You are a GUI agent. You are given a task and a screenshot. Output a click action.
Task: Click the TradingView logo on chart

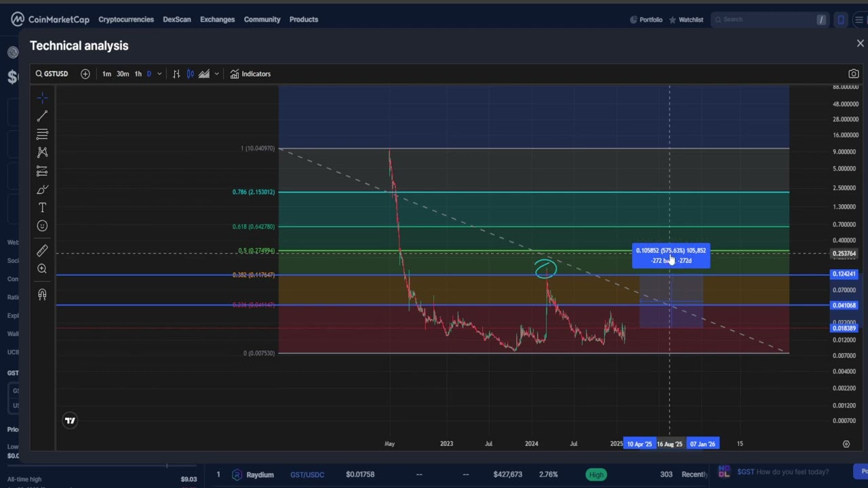(70, 421)
